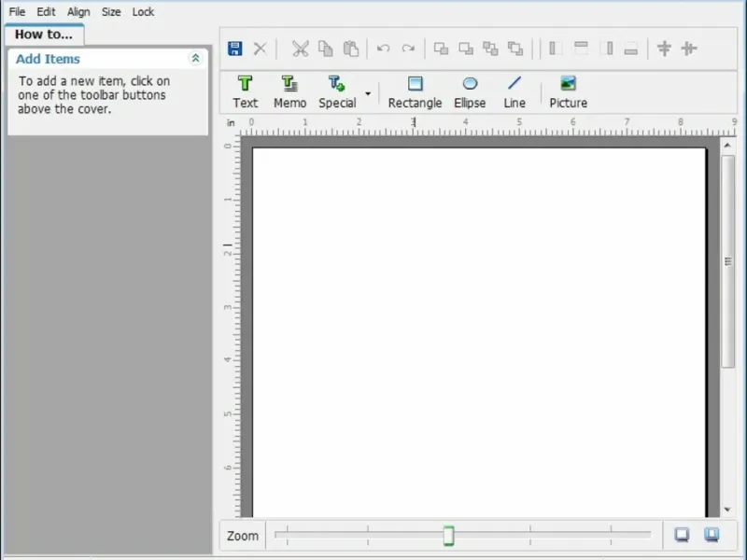The width and height of the screenshot is (747, 560).
Task: Click the Align Right edges icon
Action: coord(606,49)
